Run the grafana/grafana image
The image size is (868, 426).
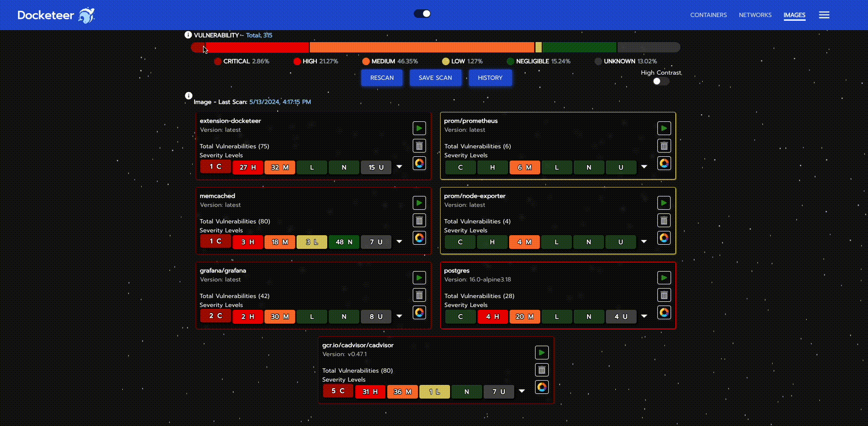419,278
